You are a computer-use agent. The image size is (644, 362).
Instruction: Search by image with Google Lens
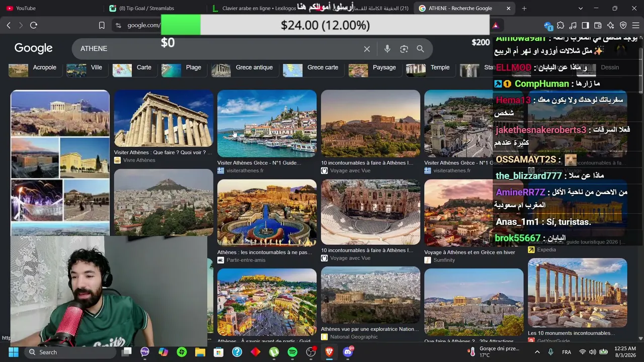[x=404, y=49]
